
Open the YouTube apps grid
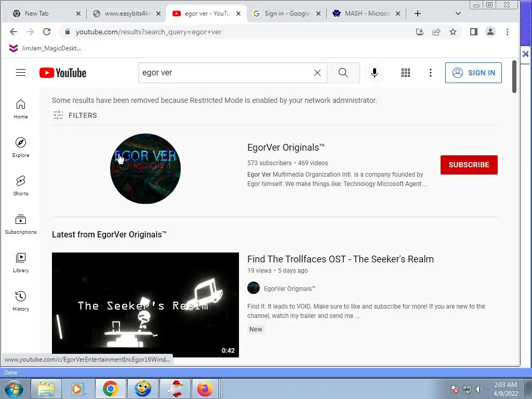405,73
